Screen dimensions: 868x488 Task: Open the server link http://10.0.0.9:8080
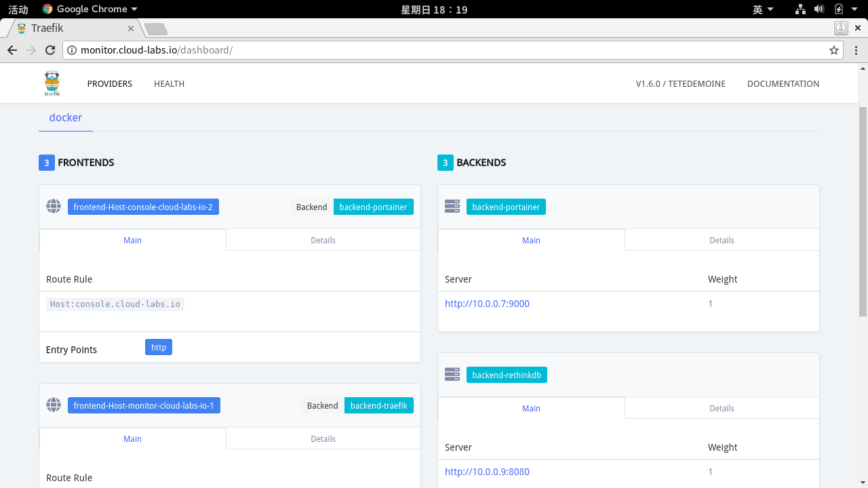coord(487,472)
